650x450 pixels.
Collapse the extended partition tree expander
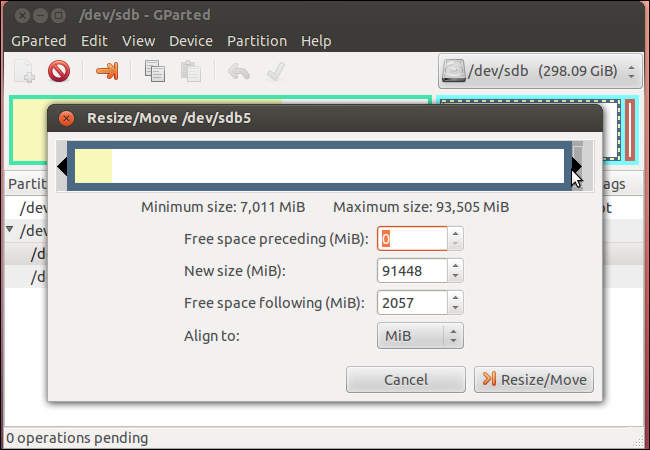(x=10, y=229)
